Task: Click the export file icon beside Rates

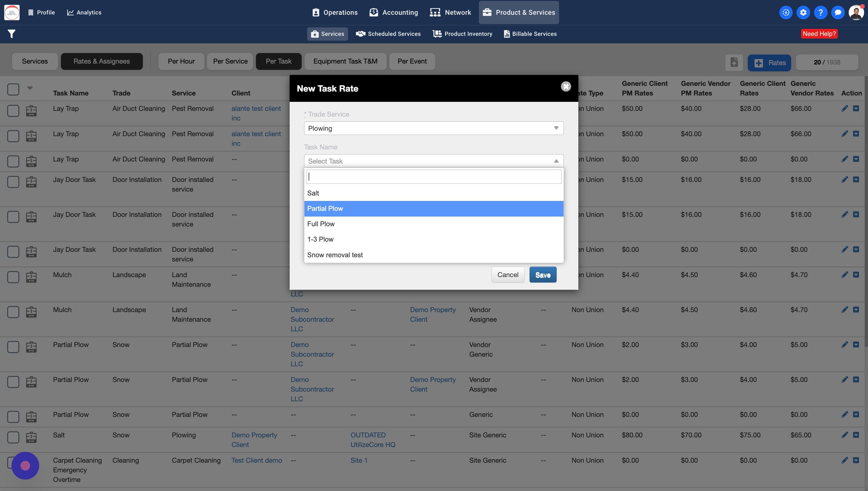Action: click(734, 62)
